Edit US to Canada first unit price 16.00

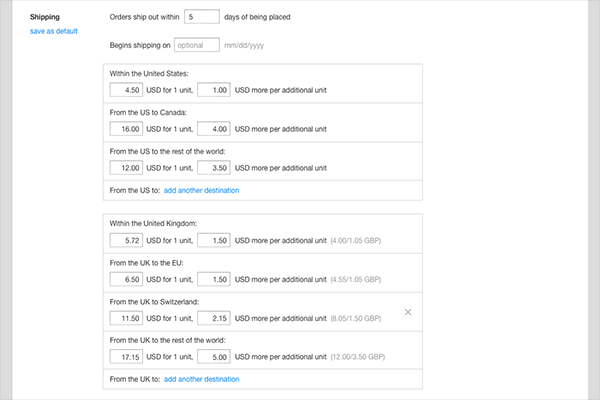pyautogui.click(x=127, y=129)
